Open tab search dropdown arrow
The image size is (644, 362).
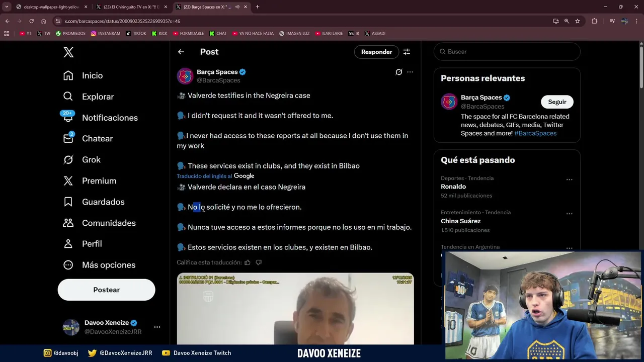click(7, 7)
